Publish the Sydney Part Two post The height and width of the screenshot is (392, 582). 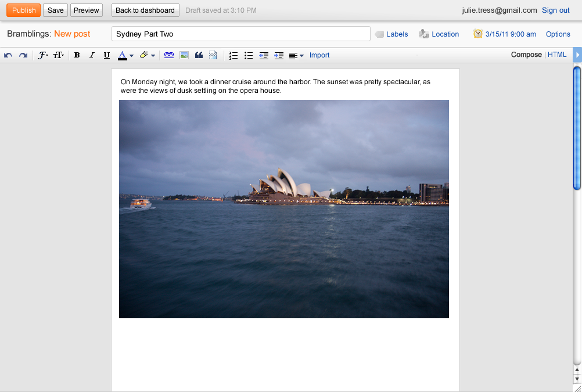click(23, 10)
